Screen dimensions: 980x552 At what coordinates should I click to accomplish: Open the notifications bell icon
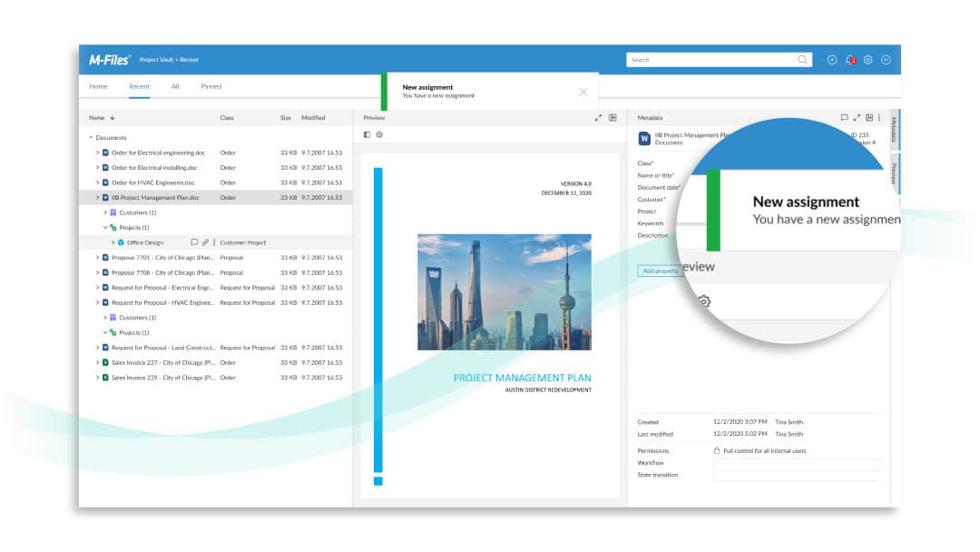850,60
